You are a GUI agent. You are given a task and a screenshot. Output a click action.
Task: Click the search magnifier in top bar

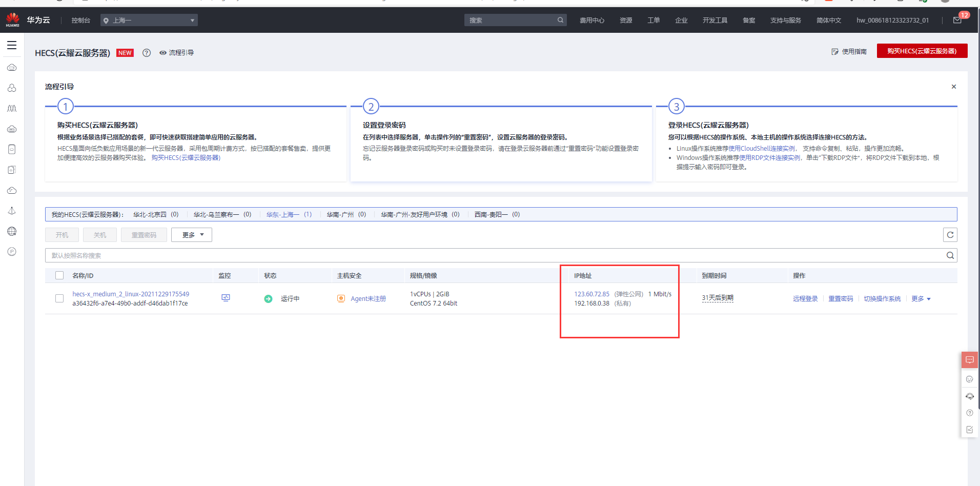click(560, 20)
